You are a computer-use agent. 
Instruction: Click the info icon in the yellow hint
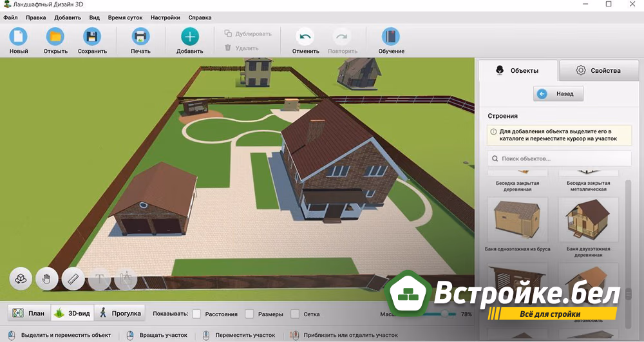[494, 132]
